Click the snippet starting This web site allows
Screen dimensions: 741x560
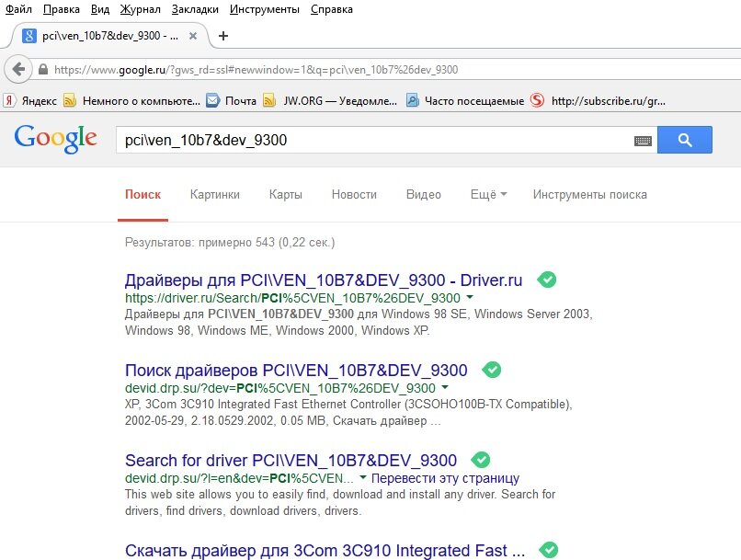pos(340,502)
